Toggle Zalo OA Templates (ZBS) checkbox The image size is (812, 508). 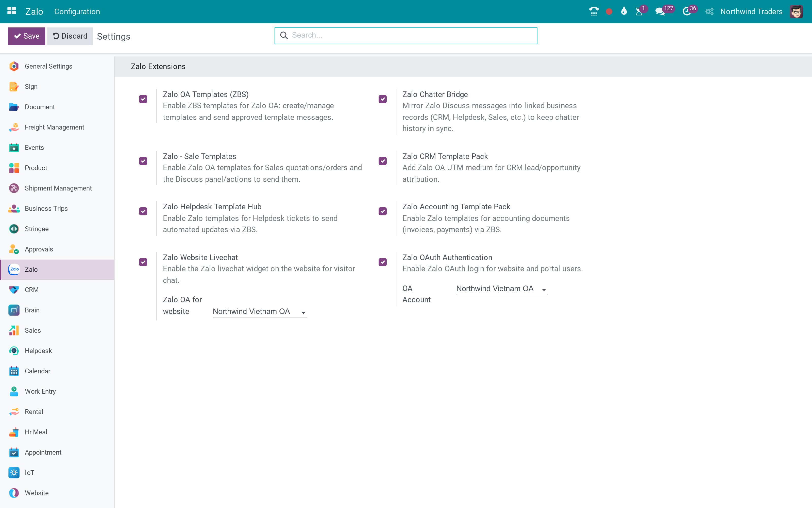(143, 99)
